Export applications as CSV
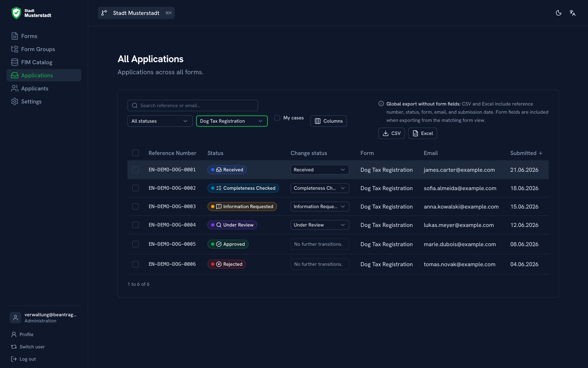 391,133
